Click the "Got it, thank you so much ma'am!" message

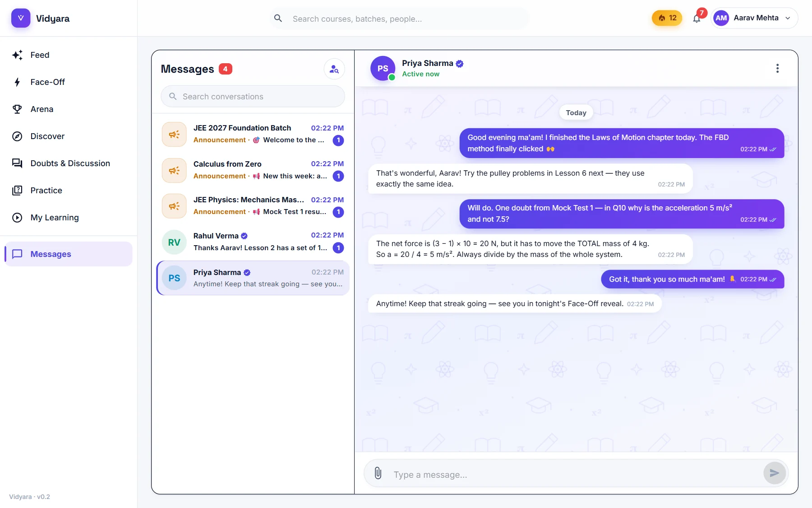point(692,280)
